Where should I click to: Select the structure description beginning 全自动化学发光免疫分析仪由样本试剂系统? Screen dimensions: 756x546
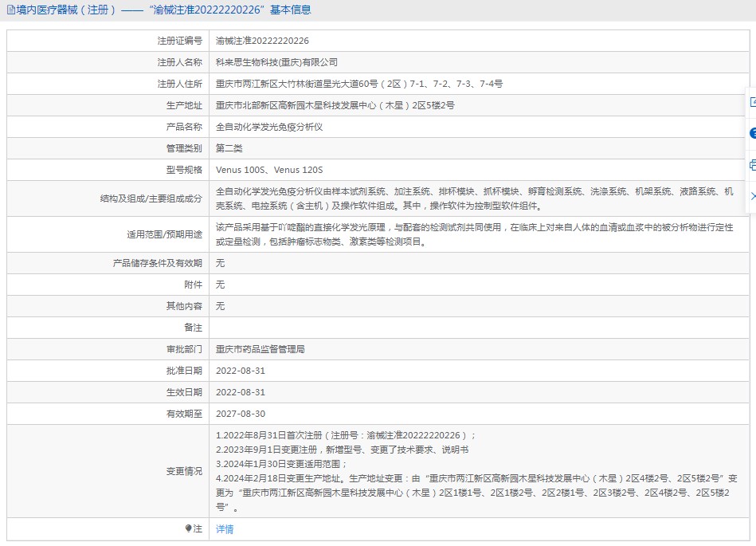pyautogui.click(x=475, y=198)
